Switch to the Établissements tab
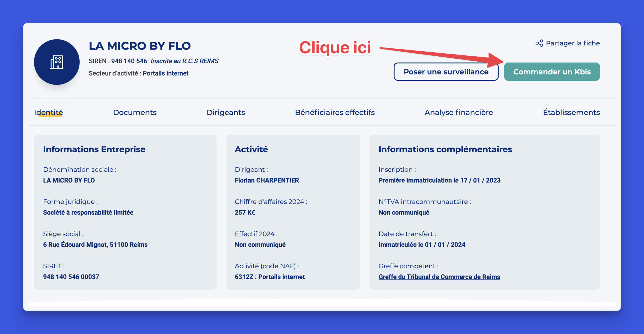 (x=571, y=112)
